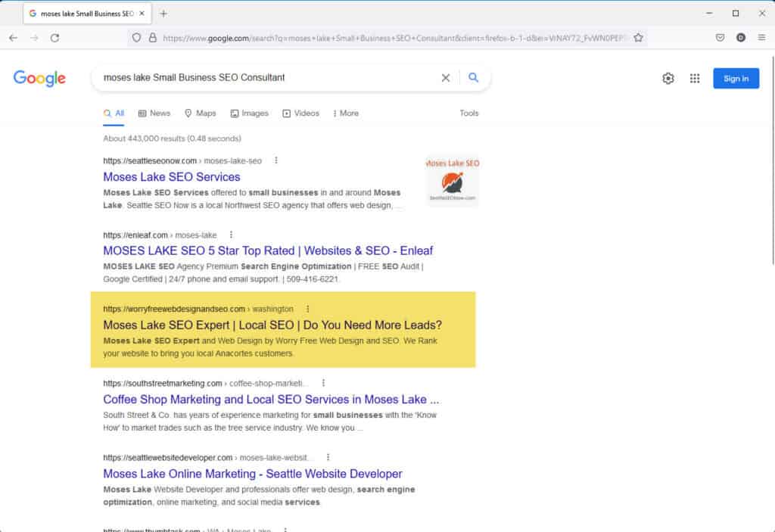The height and width of the screenshot is (532, 775).
Task: Open options dots for southstreetmarketing.com result
Action: [x=323, y=383]
